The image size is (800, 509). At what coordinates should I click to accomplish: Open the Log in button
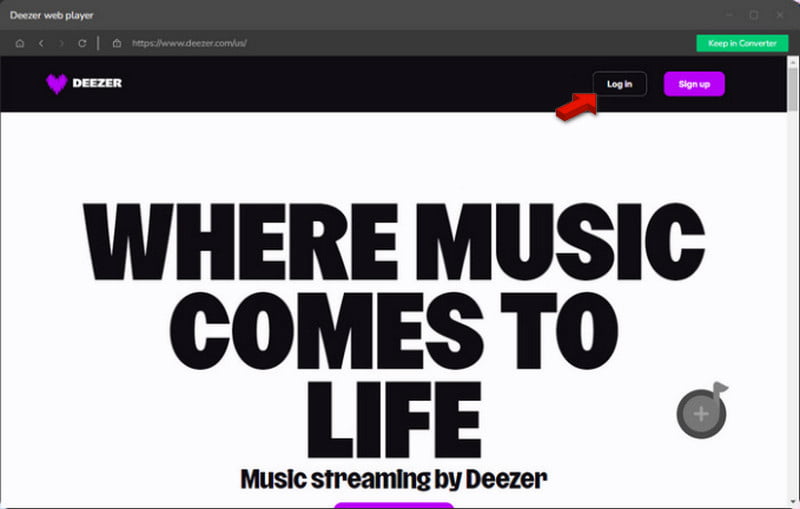point(619,84)
